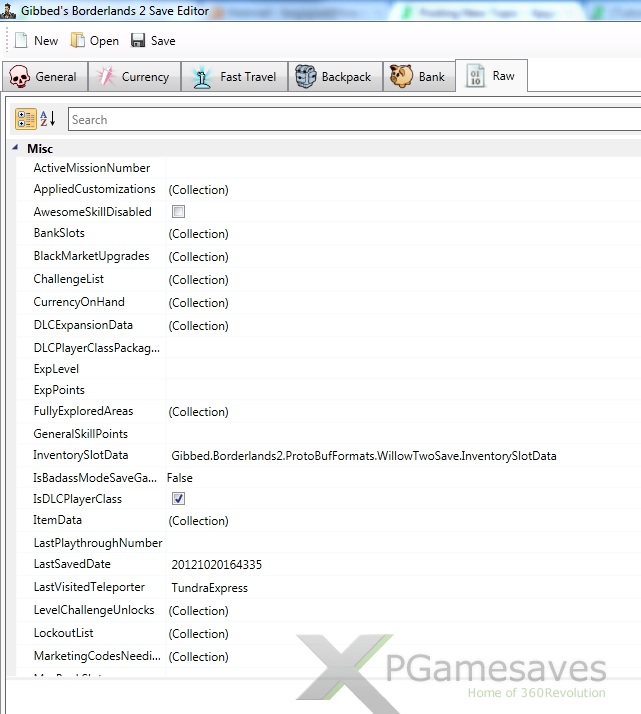Click the property Search field
The height and width of the screenshot is (714, 641).
pos(350,120)
